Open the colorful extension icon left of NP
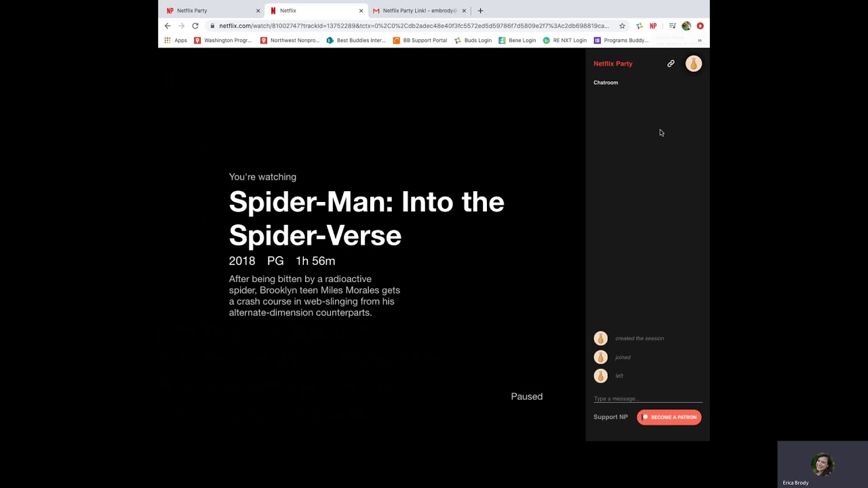The width and height of the screenshot is (868, 488). 639,26
